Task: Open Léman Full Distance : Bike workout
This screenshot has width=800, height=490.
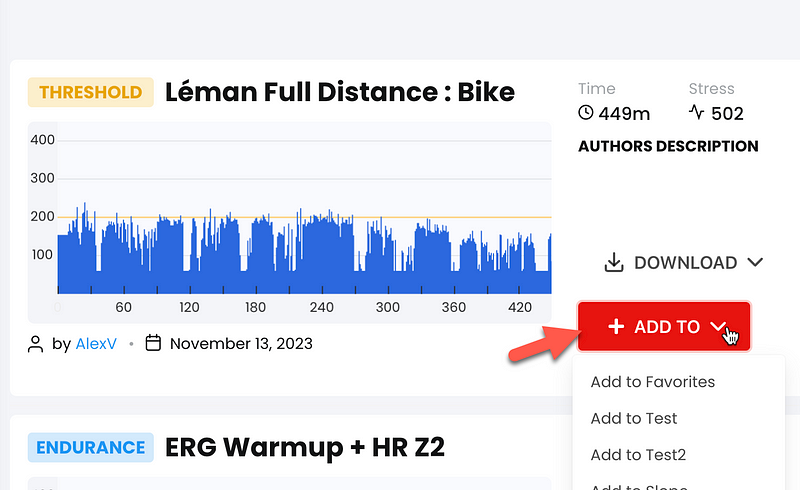Action: click(x=340, y=92)
